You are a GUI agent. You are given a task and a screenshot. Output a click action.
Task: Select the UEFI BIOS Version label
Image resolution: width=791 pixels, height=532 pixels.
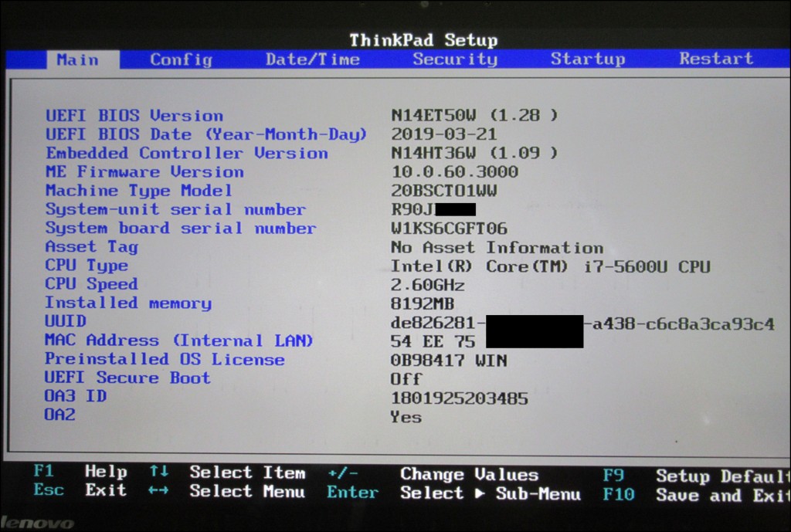click(134, 116)
